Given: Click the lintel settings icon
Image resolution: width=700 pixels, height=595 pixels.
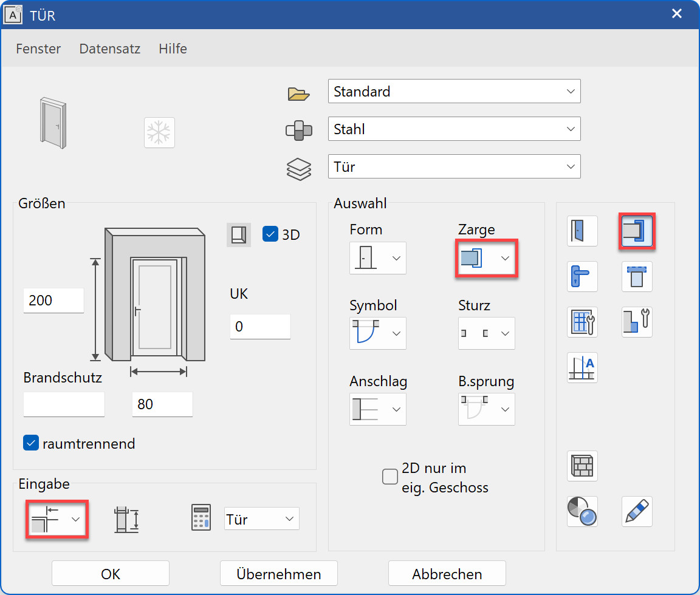Looking at the screenshot, I should (636, 277).
